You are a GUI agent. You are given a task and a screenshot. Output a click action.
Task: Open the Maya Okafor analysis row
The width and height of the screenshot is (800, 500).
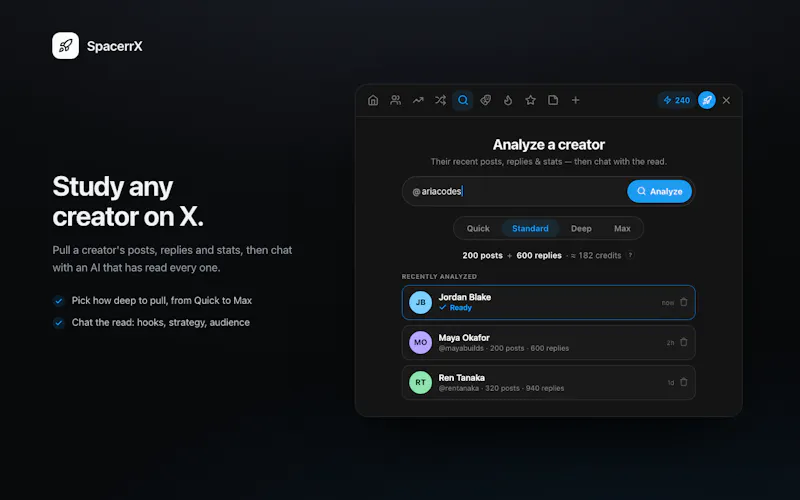(x=548, y=342)
